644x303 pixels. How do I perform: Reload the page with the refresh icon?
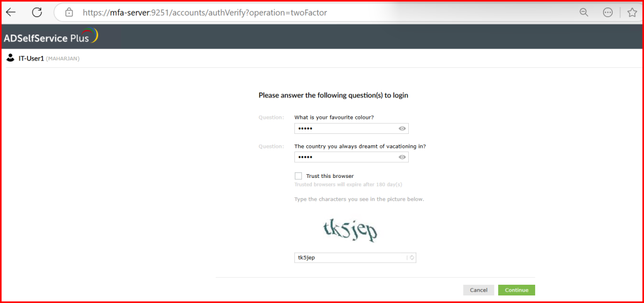(37, 13)
